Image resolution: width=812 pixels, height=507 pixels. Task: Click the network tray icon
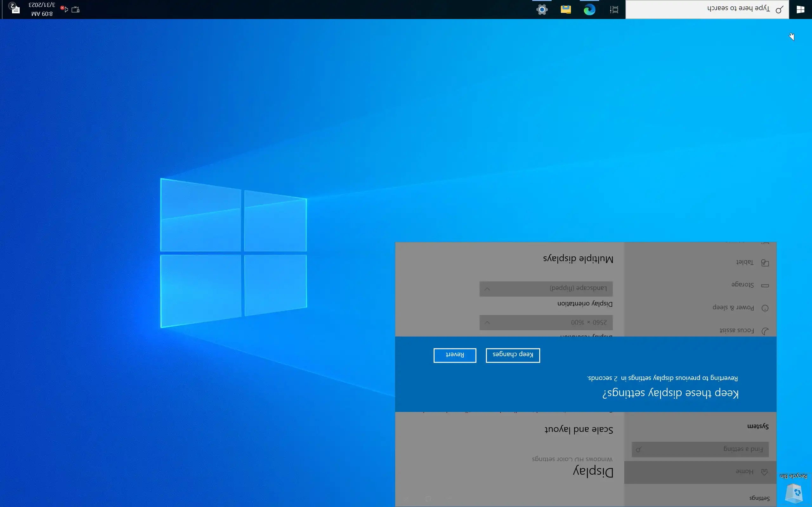click(x=75, y=10)
